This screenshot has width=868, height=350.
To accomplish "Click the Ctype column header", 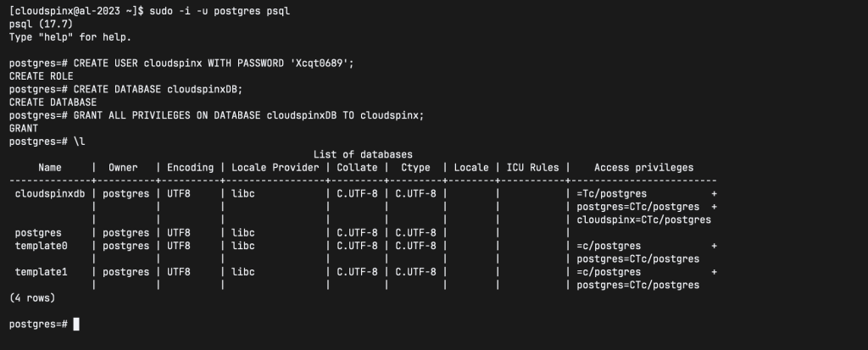I will [415, 168].
